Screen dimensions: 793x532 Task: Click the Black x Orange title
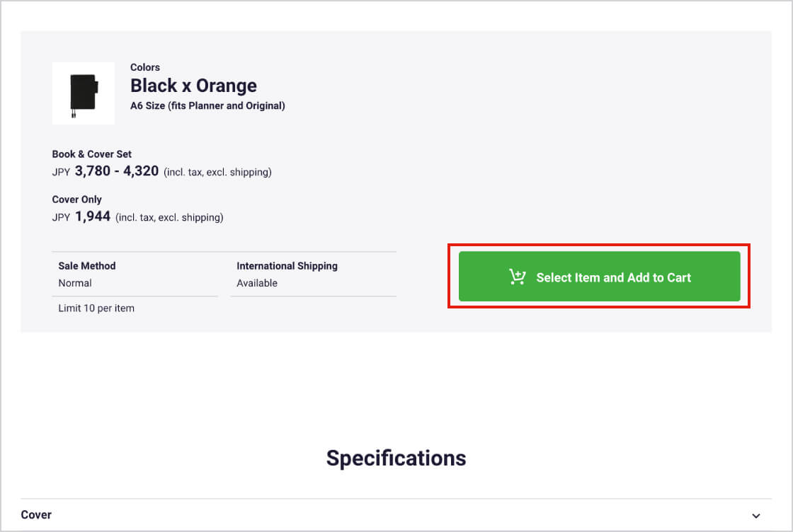193,86
